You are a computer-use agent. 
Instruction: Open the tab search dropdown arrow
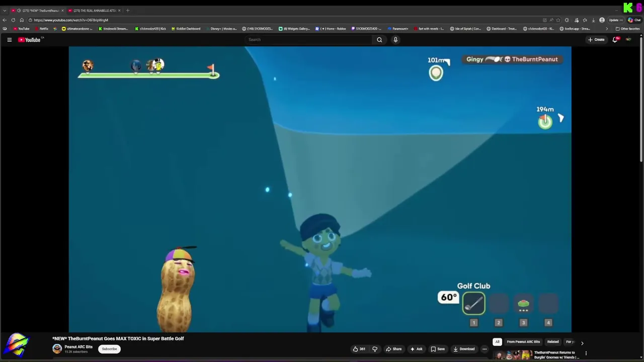point(5,11)
